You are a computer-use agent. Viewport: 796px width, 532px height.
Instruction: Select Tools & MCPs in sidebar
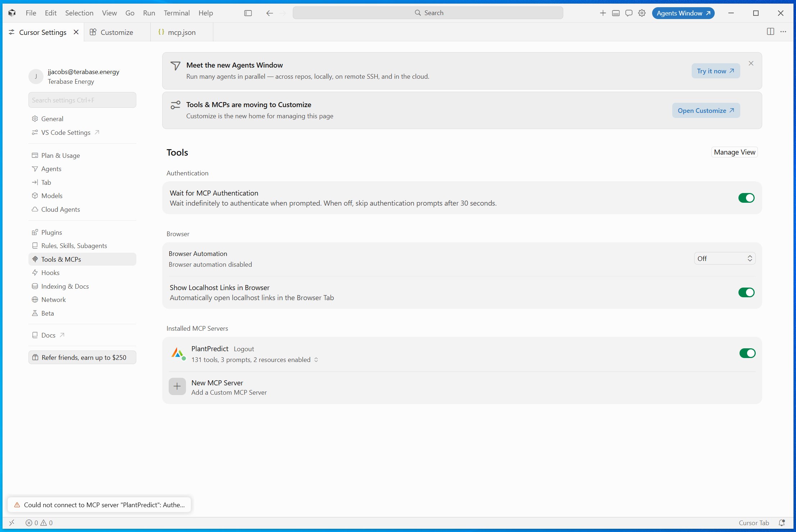point(82,259)
